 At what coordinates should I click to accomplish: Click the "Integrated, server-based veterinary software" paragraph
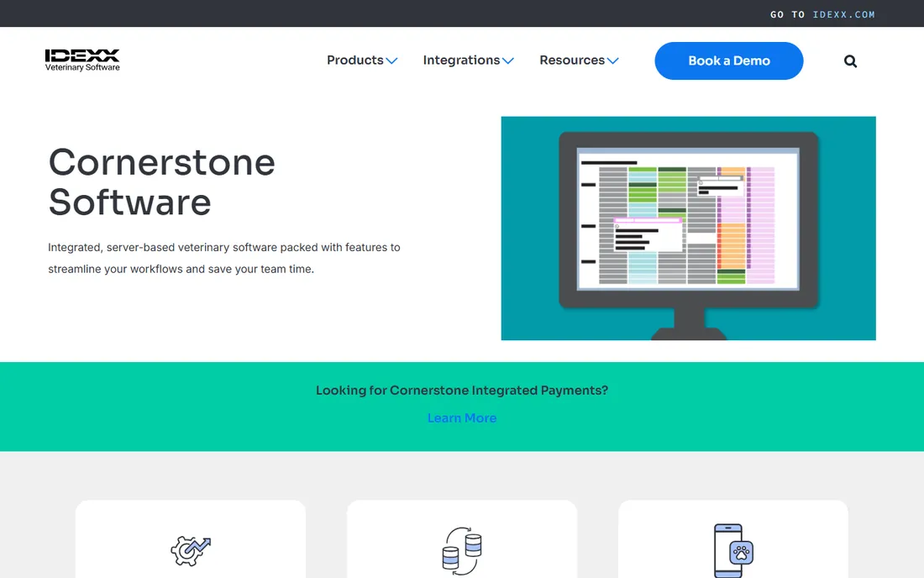tap(224, 258)
